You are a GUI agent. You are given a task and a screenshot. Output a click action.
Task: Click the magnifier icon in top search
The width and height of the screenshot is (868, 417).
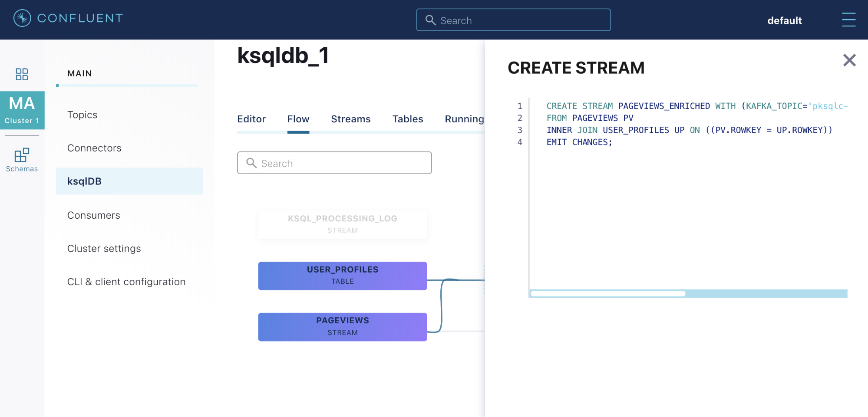pos(430,20)
